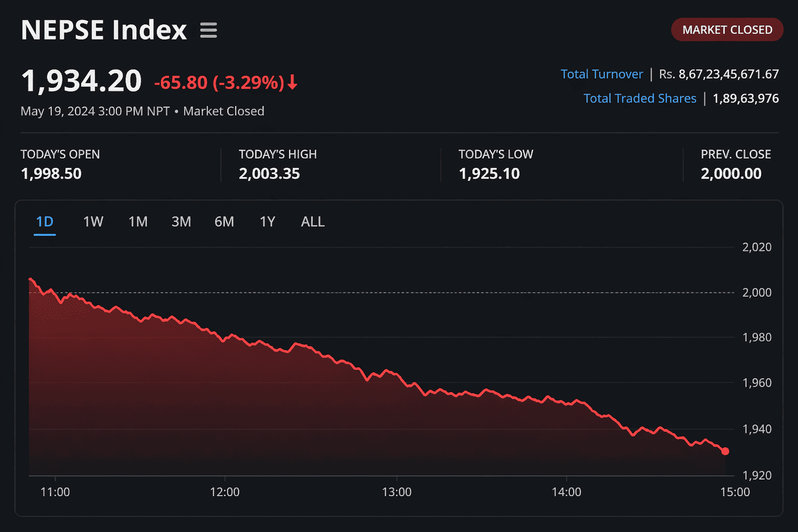Click TODAY'S HIGH value 2,003.35

269,174
